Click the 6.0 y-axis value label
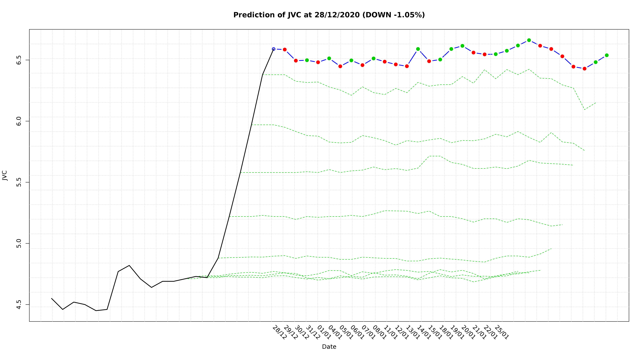The image size is (644, 358). click(x=19, y=121)
